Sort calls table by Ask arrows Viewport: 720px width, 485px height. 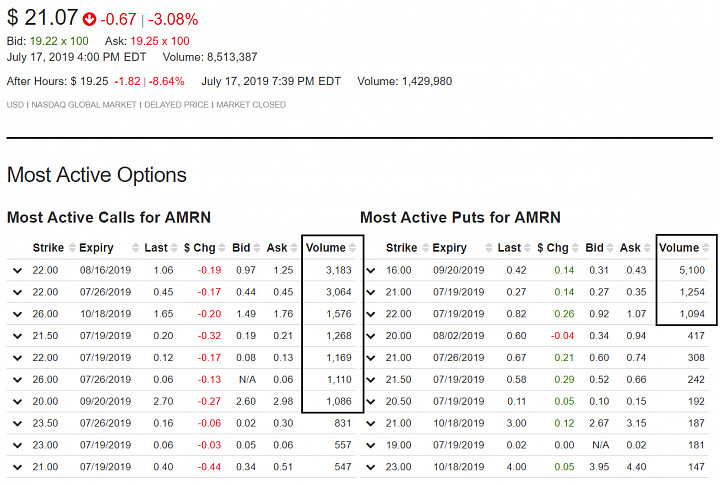(294, 248)
